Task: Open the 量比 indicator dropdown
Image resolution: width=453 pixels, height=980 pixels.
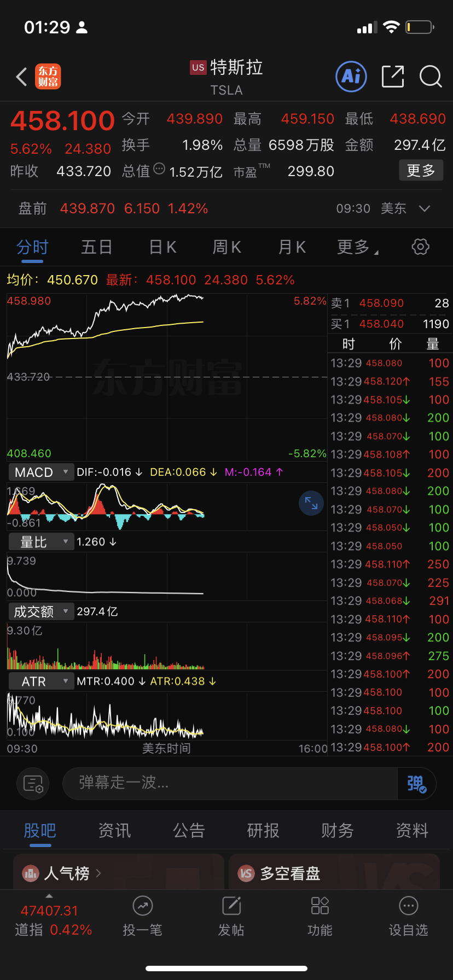Action: pyautogui.click(x=41, y=542)
